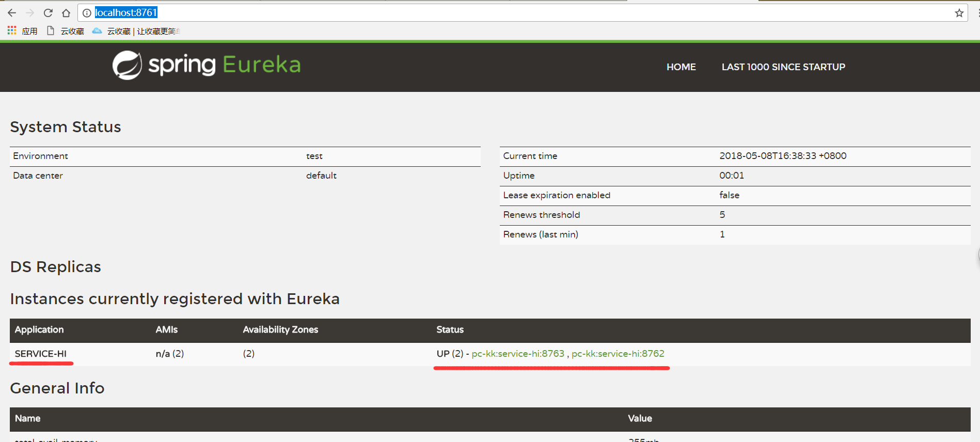
Task: Click the 00:01 uptime value
Action: [x=732, y=176]
